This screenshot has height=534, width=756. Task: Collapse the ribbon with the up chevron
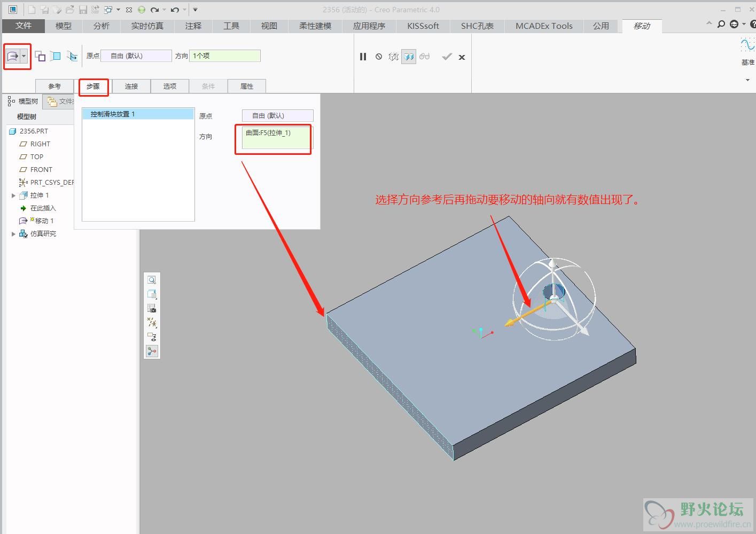click(709, 23)
